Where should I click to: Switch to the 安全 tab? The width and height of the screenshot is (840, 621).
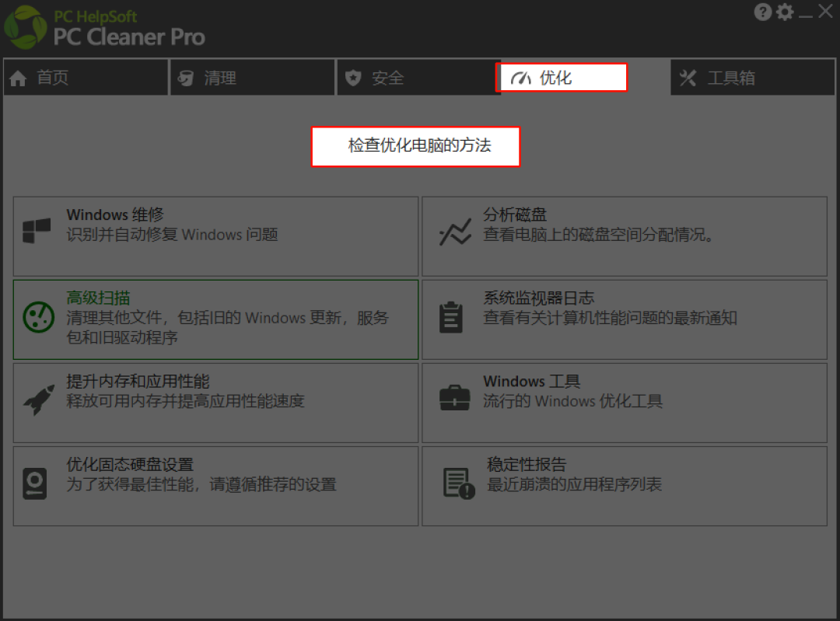pos(418,78)
